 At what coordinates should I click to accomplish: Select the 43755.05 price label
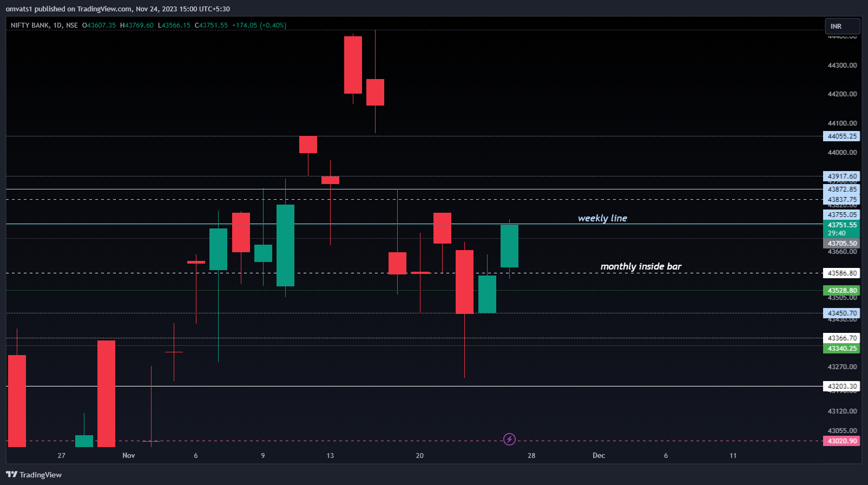click(841, 215)
